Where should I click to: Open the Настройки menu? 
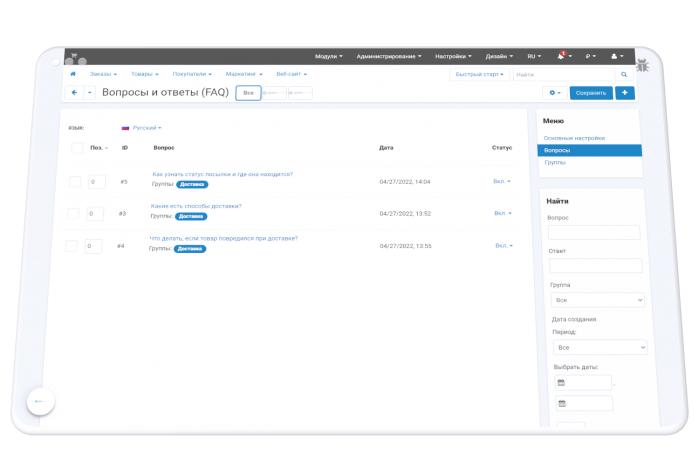point(453,56)
